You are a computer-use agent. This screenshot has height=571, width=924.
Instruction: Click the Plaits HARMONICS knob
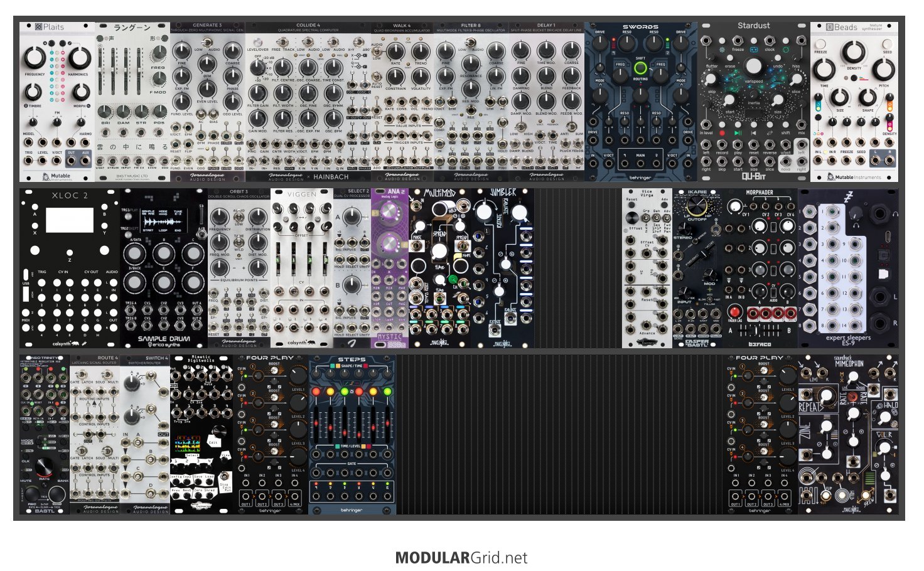[x=78, y=58]
